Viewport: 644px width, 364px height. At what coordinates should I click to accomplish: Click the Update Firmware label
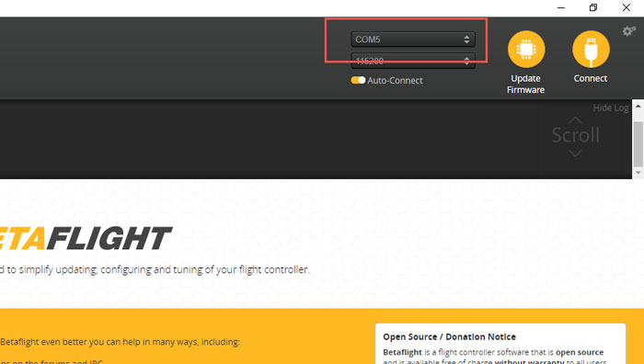[x=525, y=85]
